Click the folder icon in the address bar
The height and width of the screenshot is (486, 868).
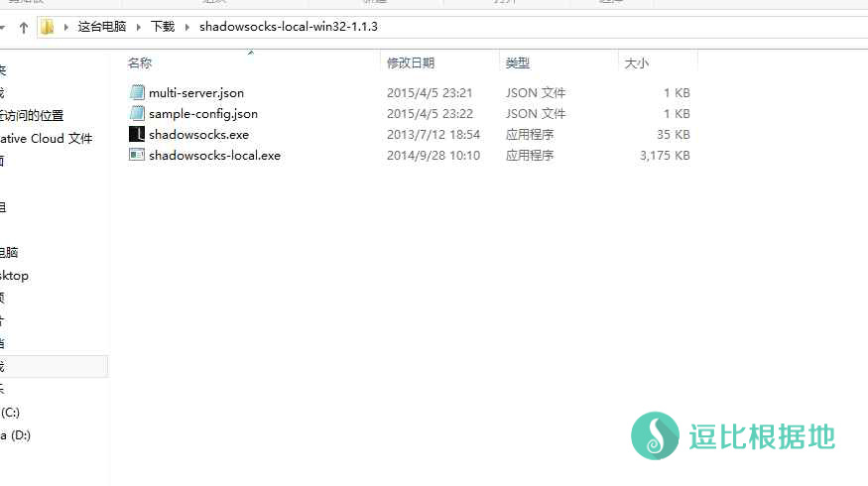pyautogui.click(x=48, y=27)
